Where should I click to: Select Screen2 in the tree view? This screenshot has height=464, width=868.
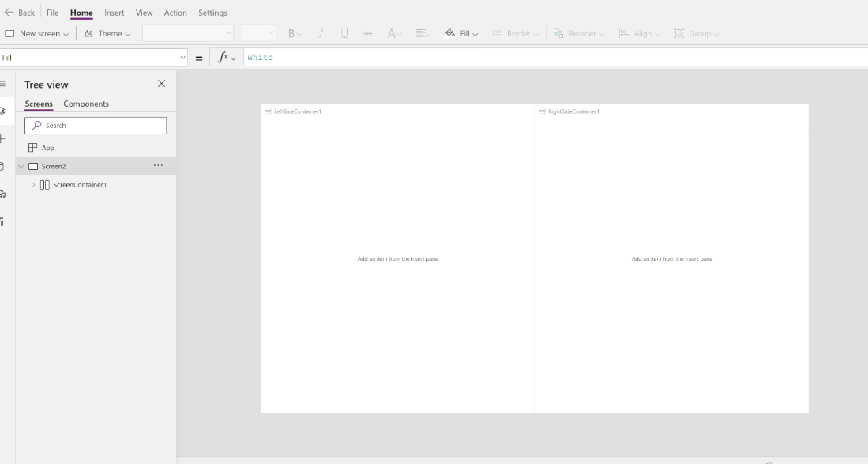(x=54, y=166)
